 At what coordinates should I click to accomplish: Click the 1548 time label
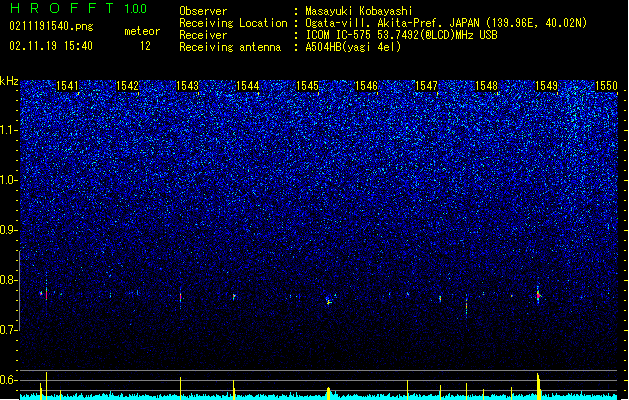coord(486,86)
